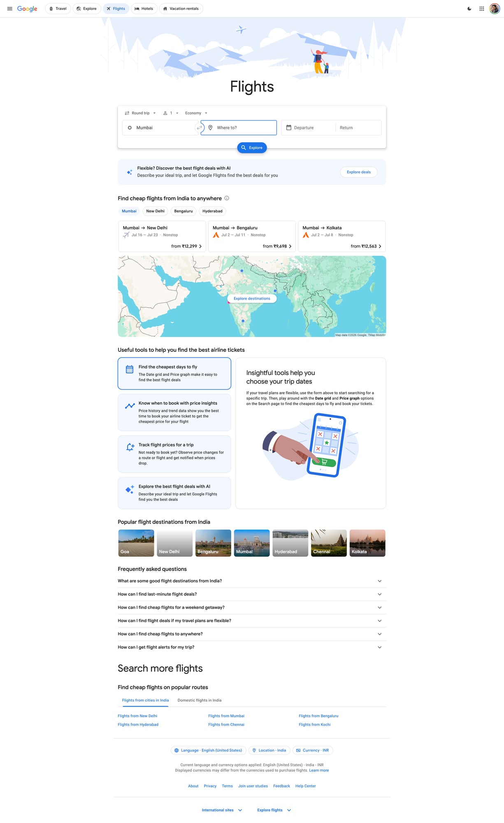
Task: Select the New Delhi city chip
Action: [155, 211]
